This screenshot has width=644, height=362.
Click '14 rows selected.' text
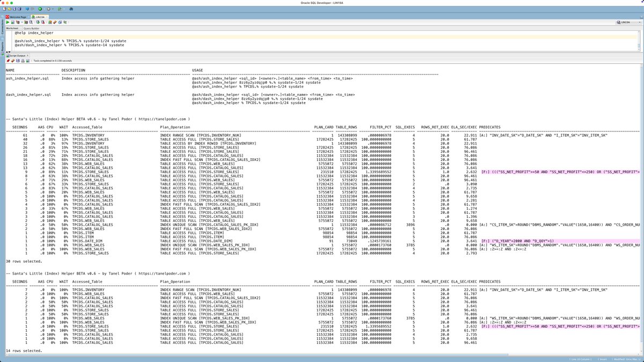24,350
